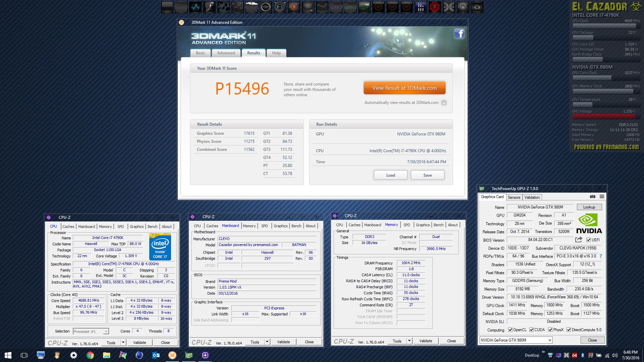644x362 pixels.
Task: Click View Result at 3DMark.com button
Action: click(x=405, y=88)
